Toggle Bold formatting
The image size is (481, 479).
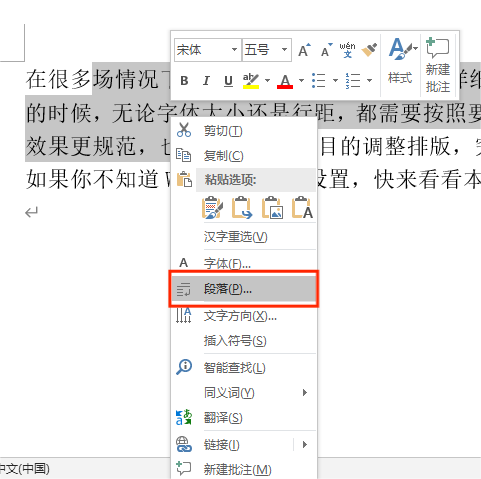point(184,81)
